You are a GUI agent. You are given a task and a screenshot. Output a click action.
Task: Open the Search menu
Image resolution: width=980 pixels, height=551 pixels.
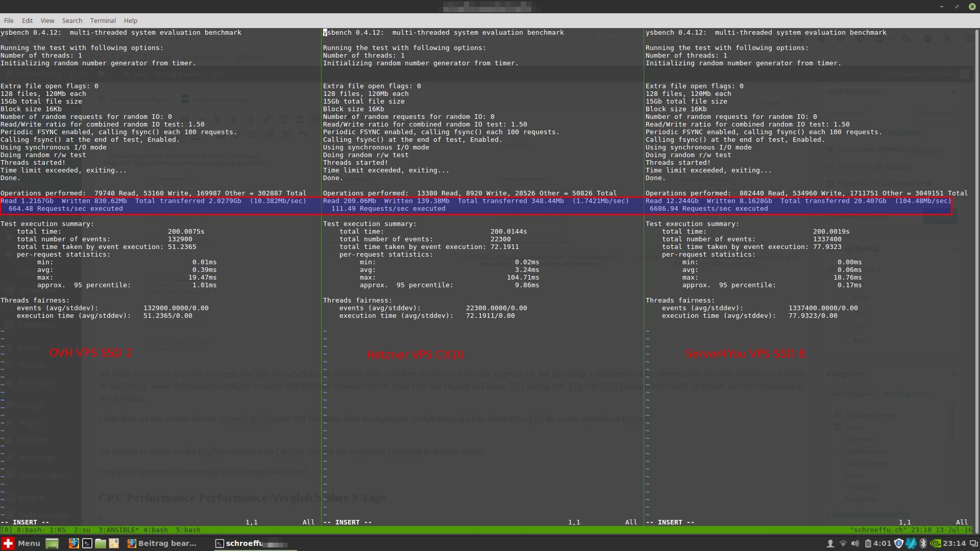[x=72, y=20]
